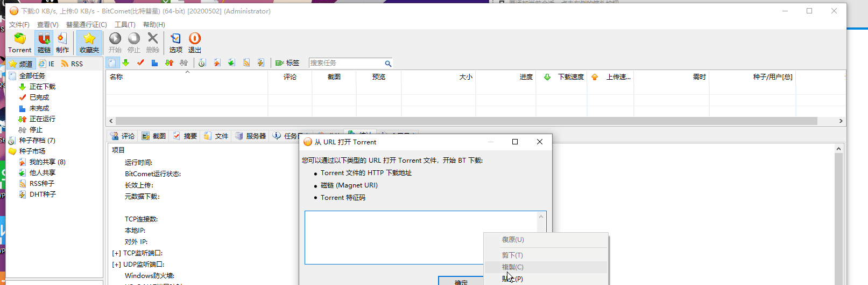Choose 復原(U) from the context menu
Viewport: 868px width, 285px height.
tap(546, 240)
